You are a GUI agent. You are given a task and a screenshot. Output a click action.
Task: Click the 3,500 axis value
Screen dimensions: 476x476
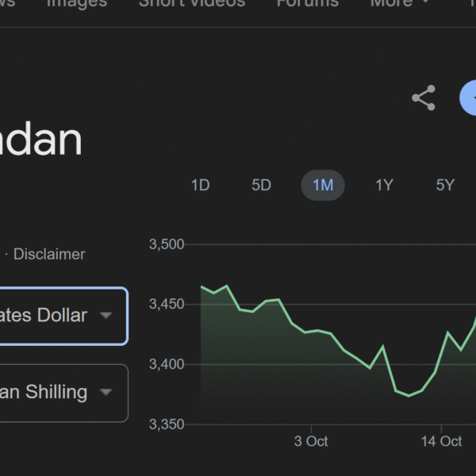click(167, 244)
